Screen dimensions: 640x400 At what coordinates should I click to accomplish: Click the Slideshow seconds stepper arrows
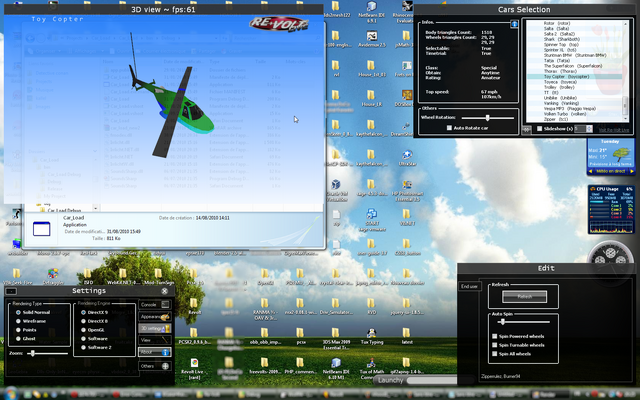coord(589,129)
